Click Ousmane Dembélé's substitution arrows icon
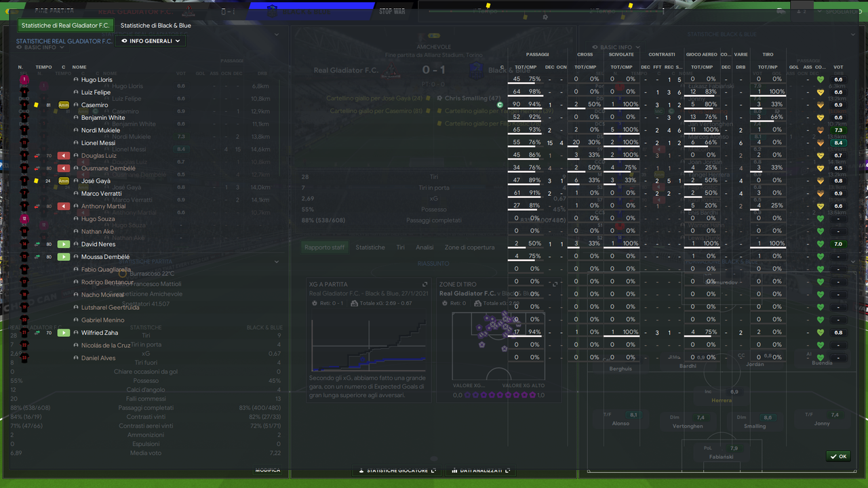868x488 pixels. [37, 168]
